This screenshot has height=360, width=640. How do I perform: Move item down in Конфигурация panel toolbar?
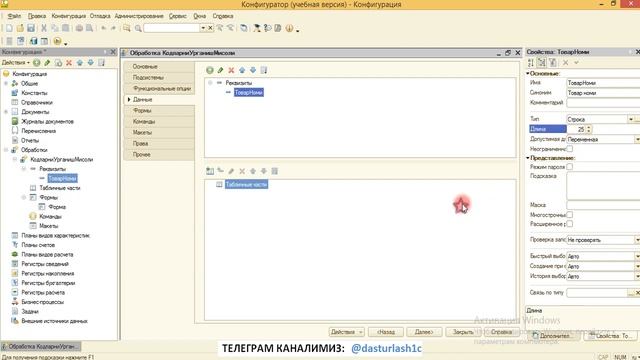click(x=91, y=62)
